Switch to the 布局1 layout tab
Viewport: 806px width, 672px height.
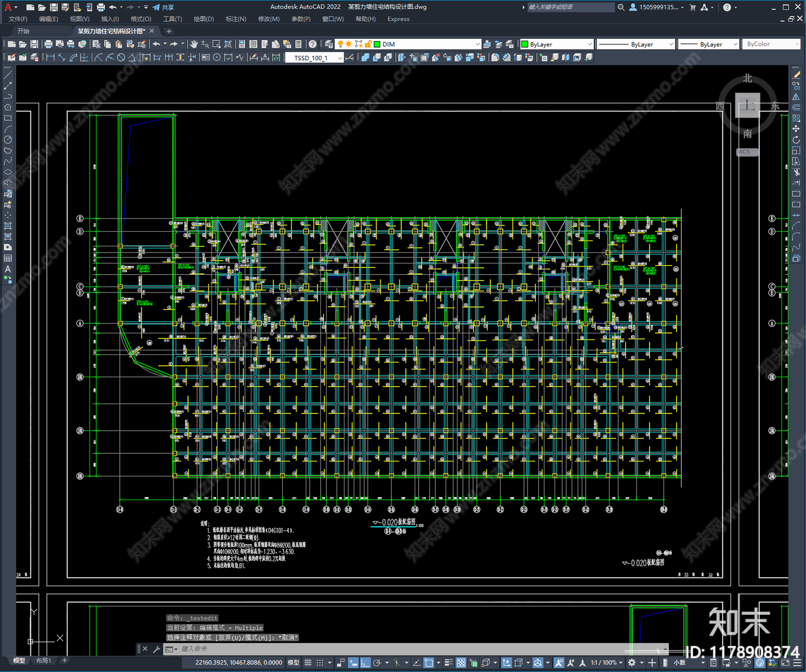pyautogui.click(x=44, y=660)
